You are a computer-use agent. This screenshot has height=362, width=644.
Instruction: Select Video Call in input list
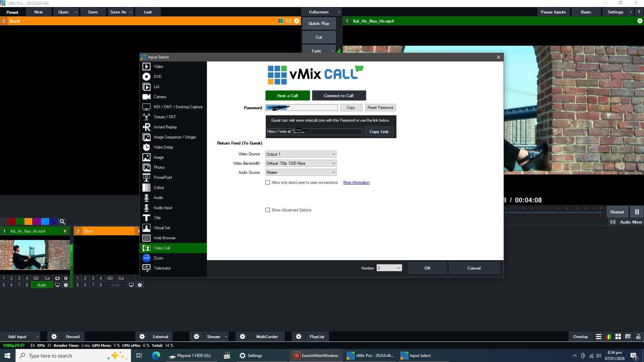click(x=173, y=248)
